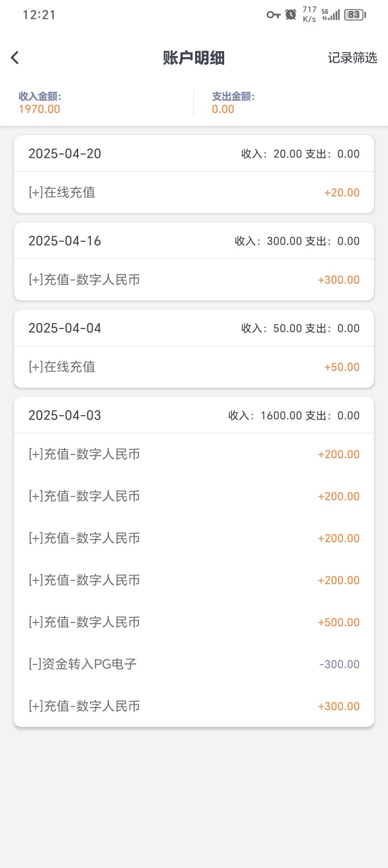Open the +20.00 在线充值 record
Screen dimensions: 388x868
click(194, 193)
